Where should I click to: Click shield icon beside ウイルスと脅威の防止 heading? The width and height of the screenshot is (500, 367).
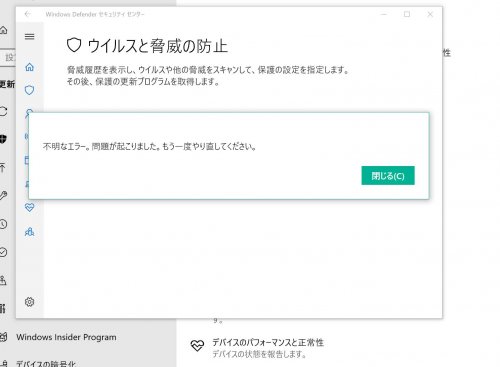(74, 45)
